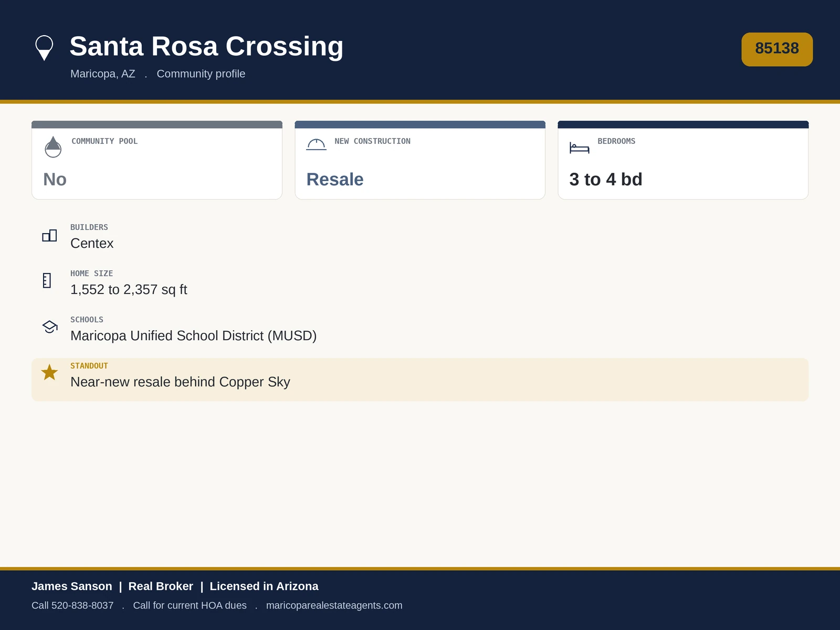The image size is (840, 630).
Task: Select the Santa Rosa Crossing title
Action: (206, 46)
